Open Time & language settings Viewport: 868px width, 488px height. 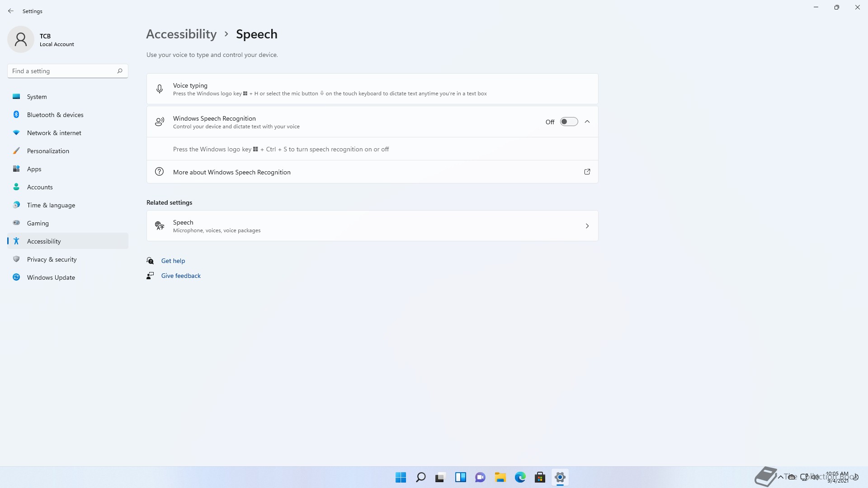click(x=68, y=205)
